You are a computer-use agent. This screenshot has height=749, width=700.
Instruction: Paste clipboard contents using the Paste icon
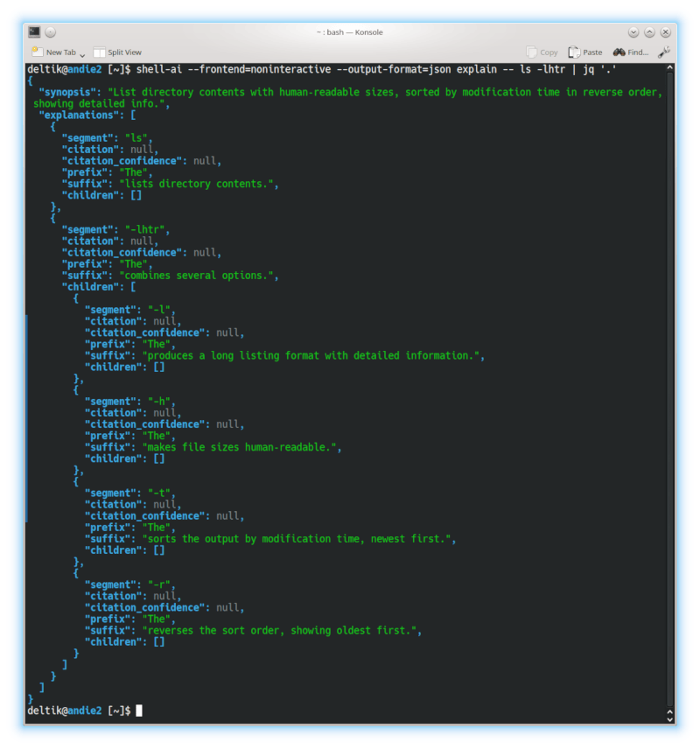[x=574, y=52]
